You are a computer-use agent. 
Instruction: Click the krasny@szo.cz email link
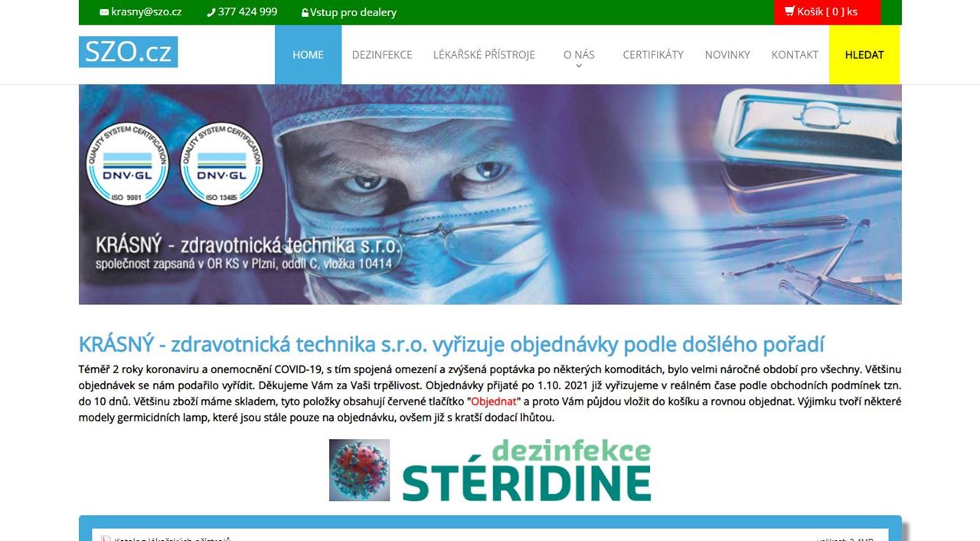(x=146, y=12)
